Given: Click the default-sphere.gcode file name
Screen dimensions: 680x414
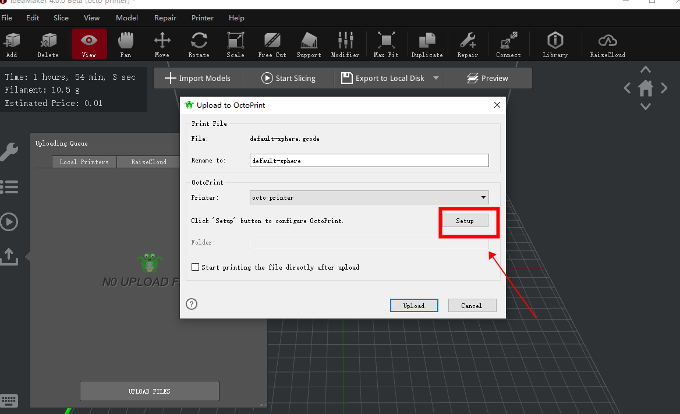Looking at the screenshot, I should 284,139.
